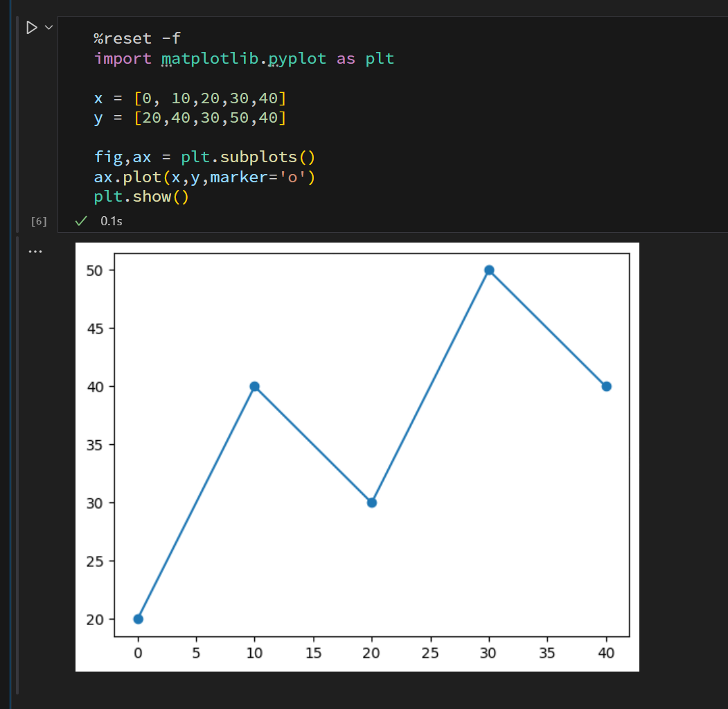Click the execution count [6] label
The image size is (728, 709).
[39, 221]
